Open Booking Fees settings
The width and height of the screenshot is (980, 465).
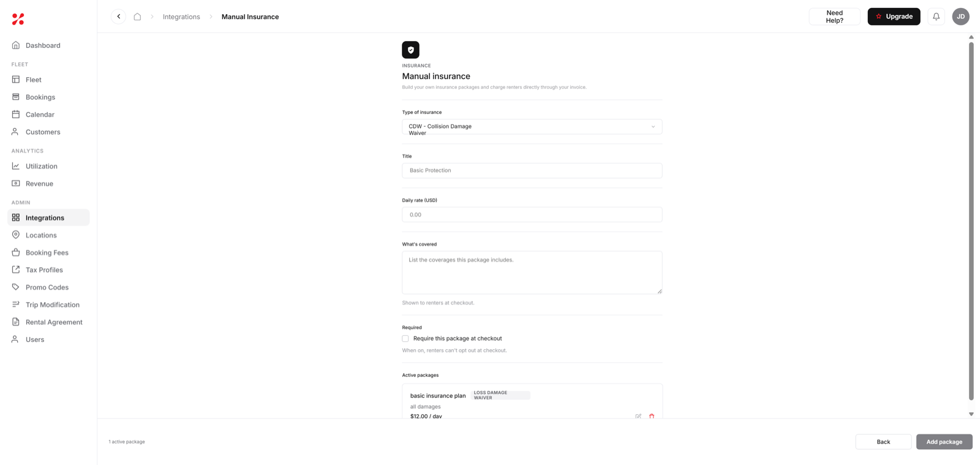click(48, 252)
